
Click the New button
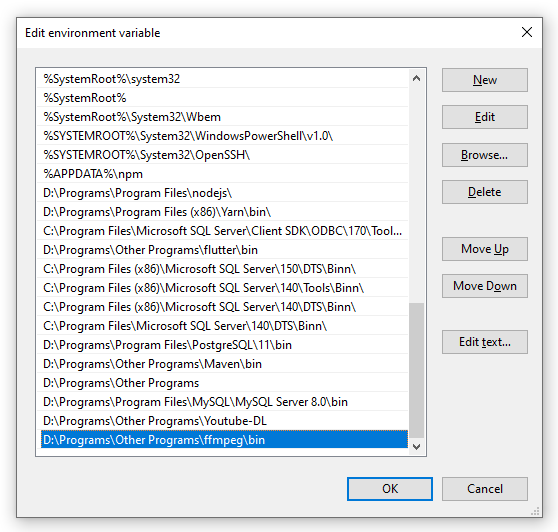(x=485, y=80)
